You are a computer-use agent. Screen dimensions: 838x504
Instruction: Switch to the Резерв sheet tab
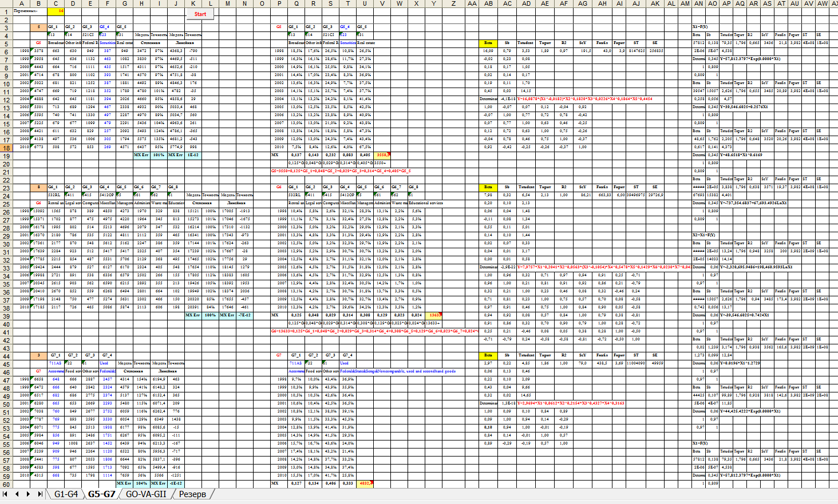click(192, 494)
